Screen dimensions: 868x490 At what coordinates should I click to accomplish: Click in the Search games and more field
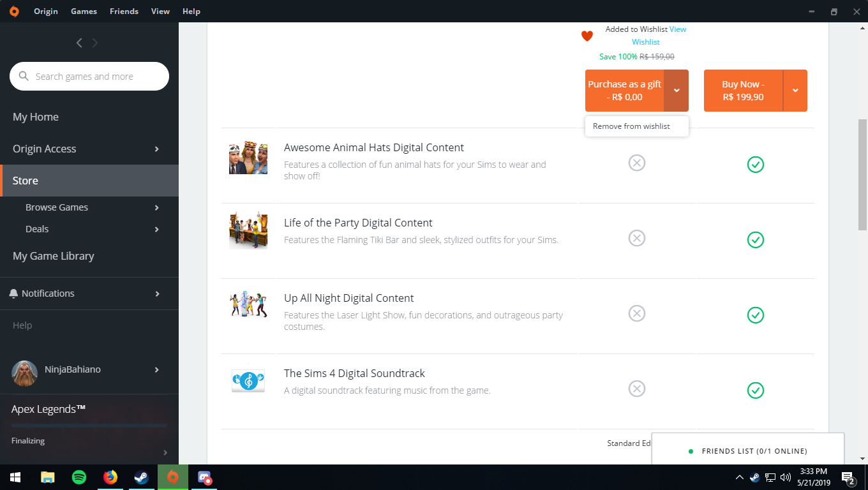[89, 77]
